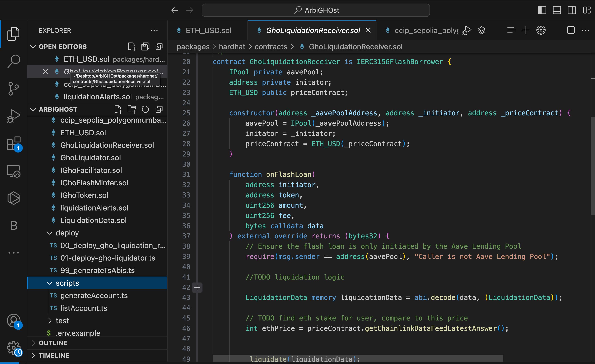
Task: Open 01-deploy-gho-liquidator.ts file
Action: [x=97, y=258]
